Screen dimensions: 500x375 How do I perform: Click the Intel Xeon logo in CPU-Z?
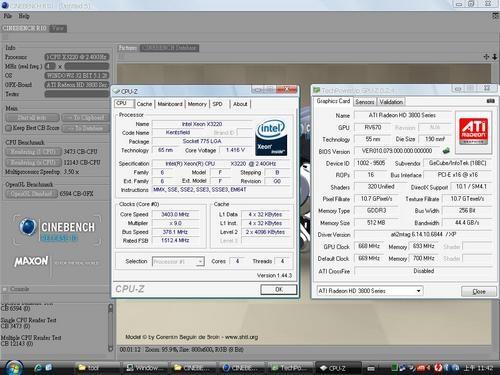click(x=271, y=138)
